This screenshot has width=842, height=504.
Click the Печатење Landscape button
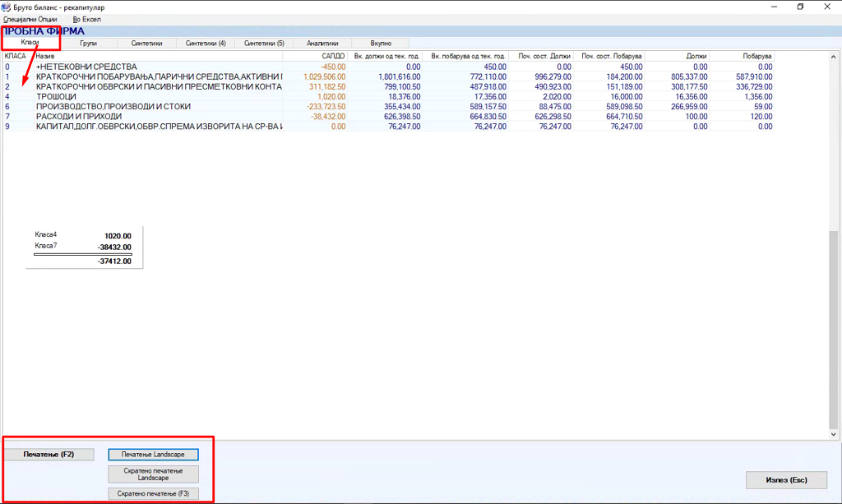(x=153, y=454)
